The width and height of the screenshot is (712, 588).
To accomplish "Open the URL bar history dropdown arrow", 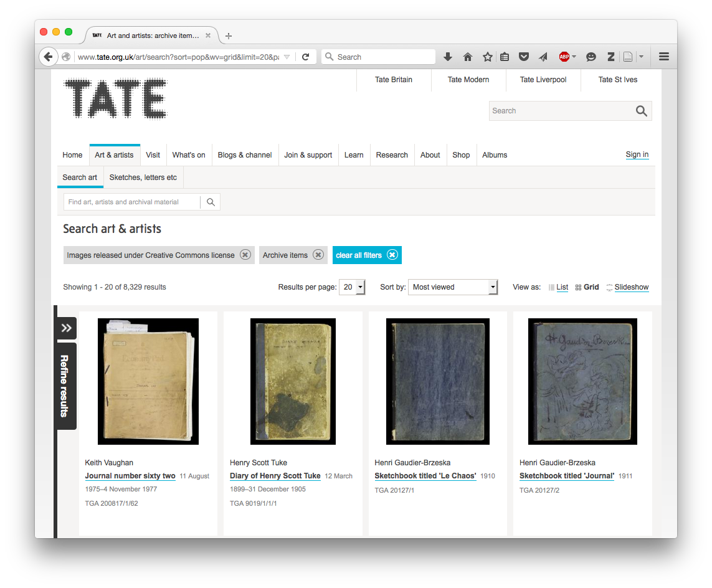I will 287,57.
